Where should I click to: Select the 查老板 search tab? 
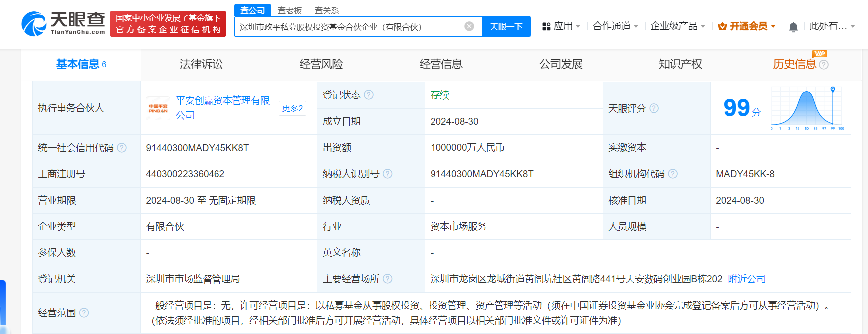pos(290,10)
